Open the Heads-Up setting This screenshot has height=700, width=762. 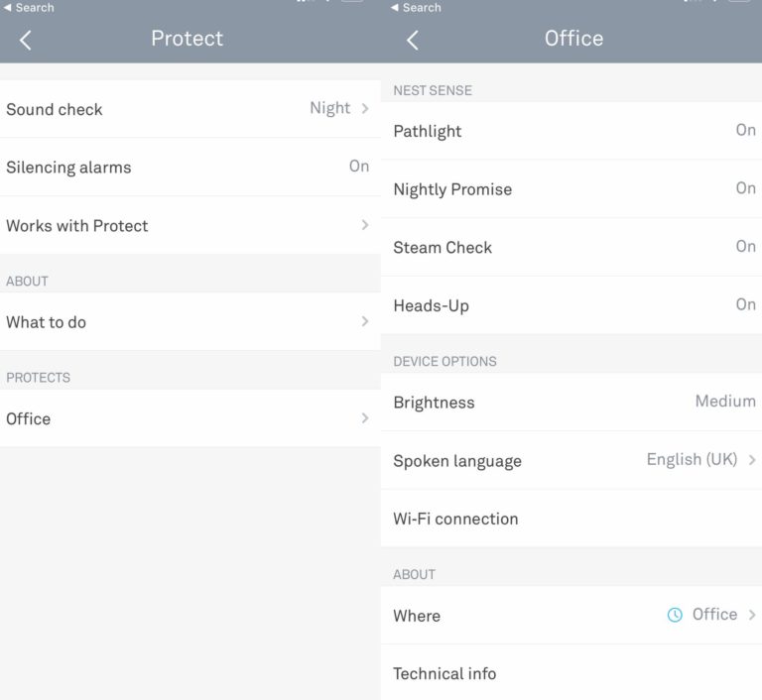coord(571,305)
